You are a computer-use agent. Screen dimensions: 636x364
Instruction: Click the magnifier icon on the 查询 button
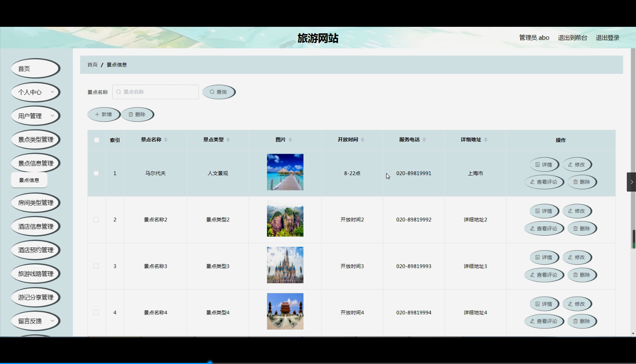[x=212, y=92]
